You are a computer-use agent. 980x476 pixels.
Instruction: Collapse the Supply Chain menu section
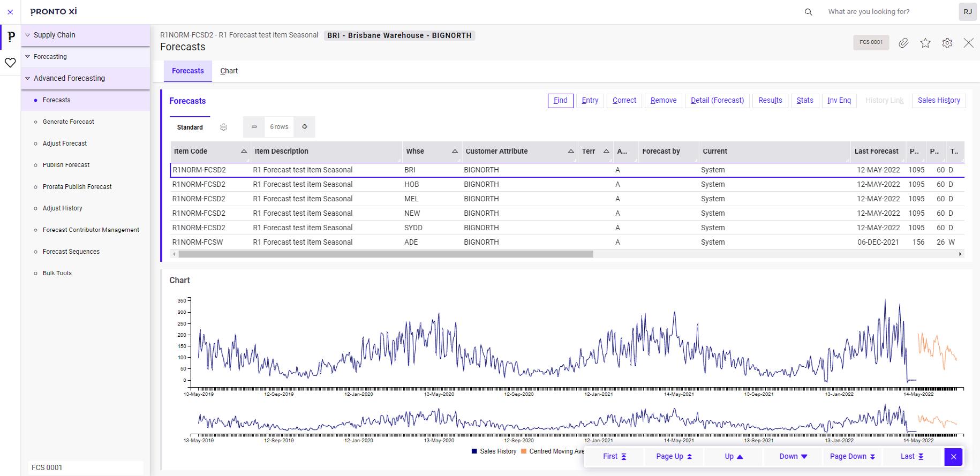point(28,35)
